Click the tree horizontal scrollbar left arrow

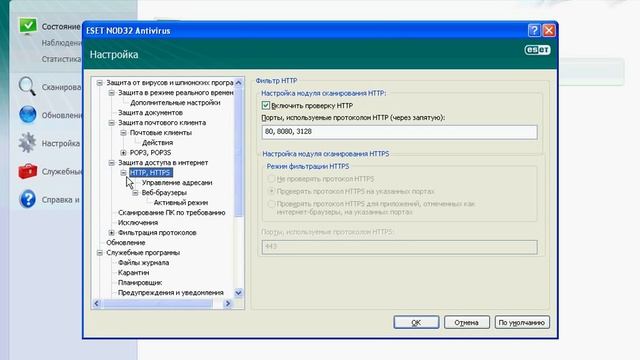[x=97, y=303]
